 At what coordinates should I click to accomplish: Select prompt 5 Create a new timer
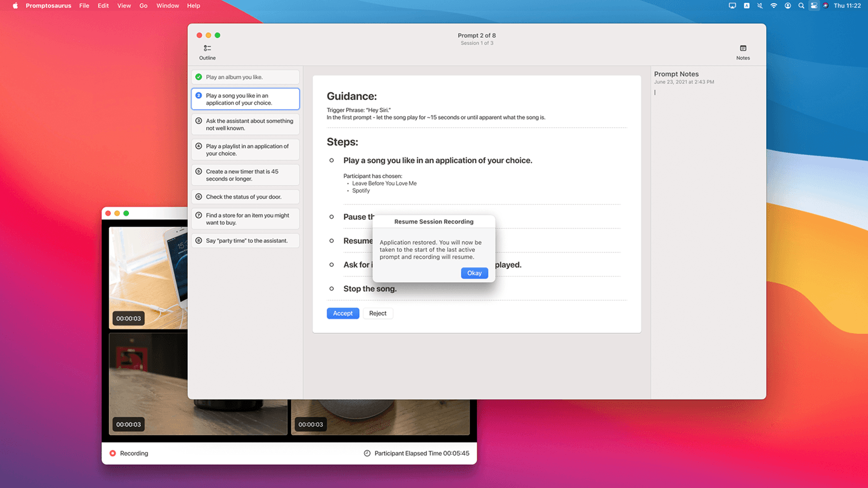(x=245, y=175)
